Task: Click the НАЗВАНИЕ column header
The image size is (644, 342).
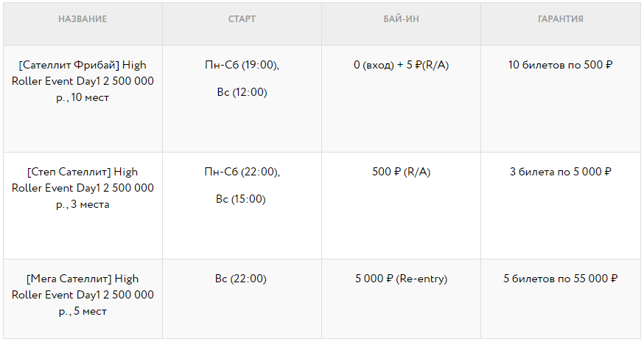Action: point(83,19)
